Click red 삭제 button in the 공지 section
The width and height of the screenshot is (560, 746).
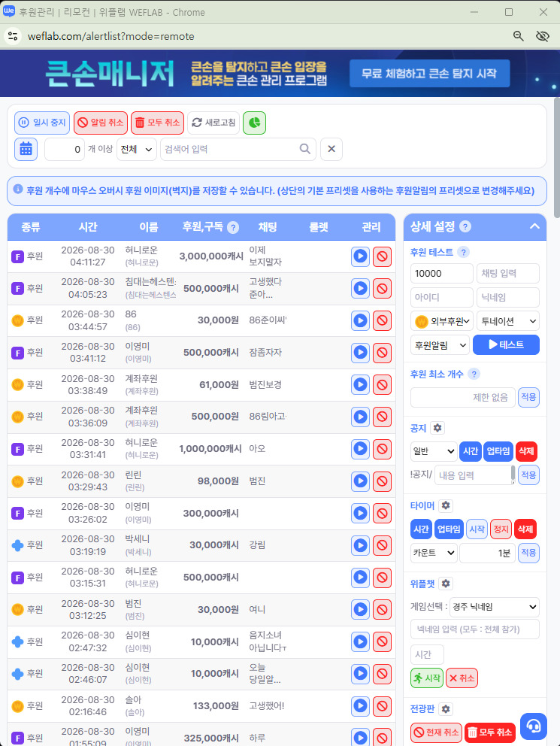pos(526,451)
